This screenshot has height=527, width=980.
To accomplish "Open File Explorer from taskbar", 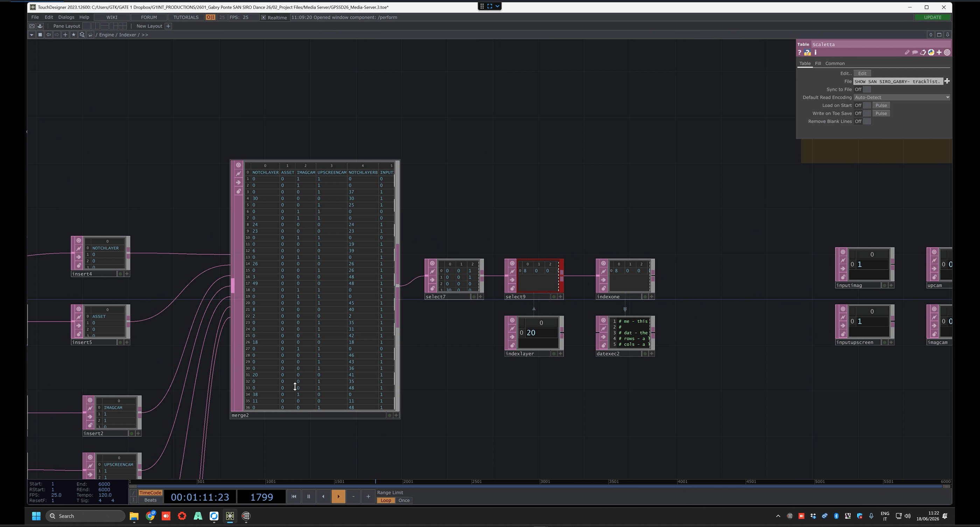I will coord(134,516).
